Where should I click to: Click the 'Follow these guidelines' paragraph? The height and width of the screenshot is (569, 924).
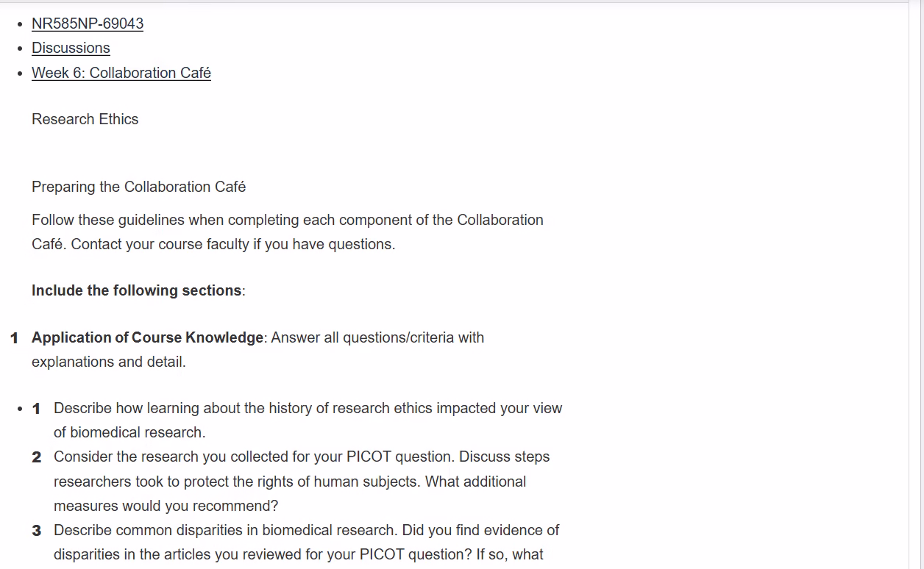pyautogui.click(x=288, y=232)
